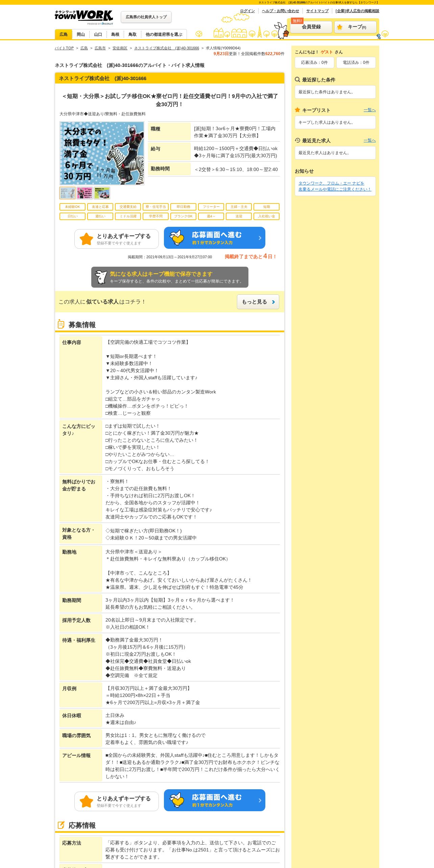Click the 即日勤務 tag
The height and width of the screenshot is (868, 434).
(x=183, y=207)
